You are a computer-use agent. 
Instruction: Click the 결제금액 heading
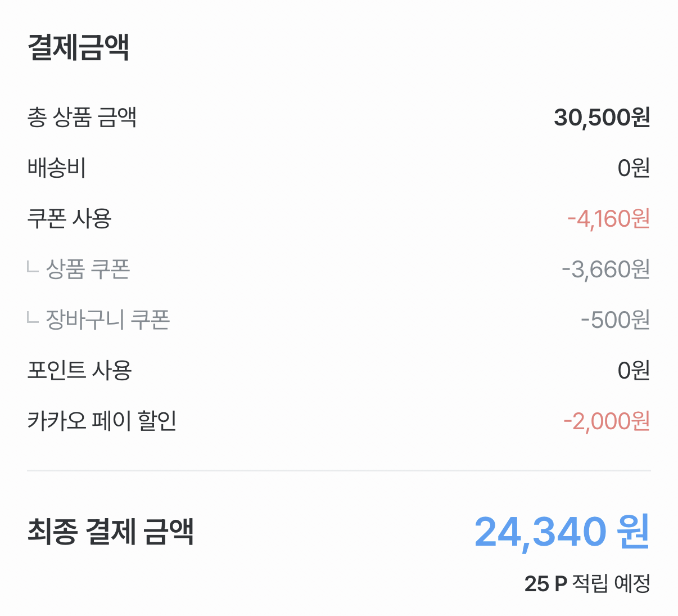tap(79, 47)
